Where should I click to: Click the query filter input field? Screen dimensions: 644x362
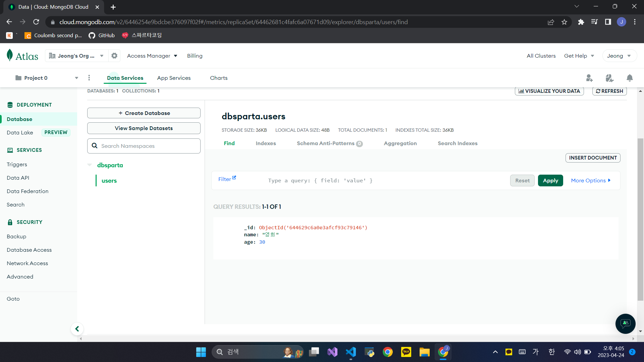[386, 180]
